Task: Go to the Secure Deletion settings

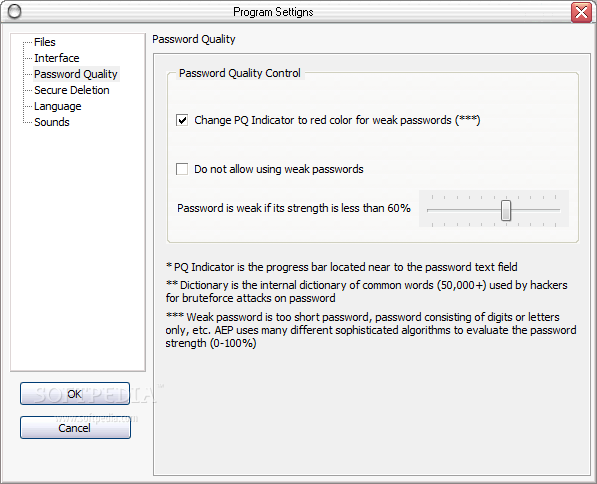Action: coord(72,90)
